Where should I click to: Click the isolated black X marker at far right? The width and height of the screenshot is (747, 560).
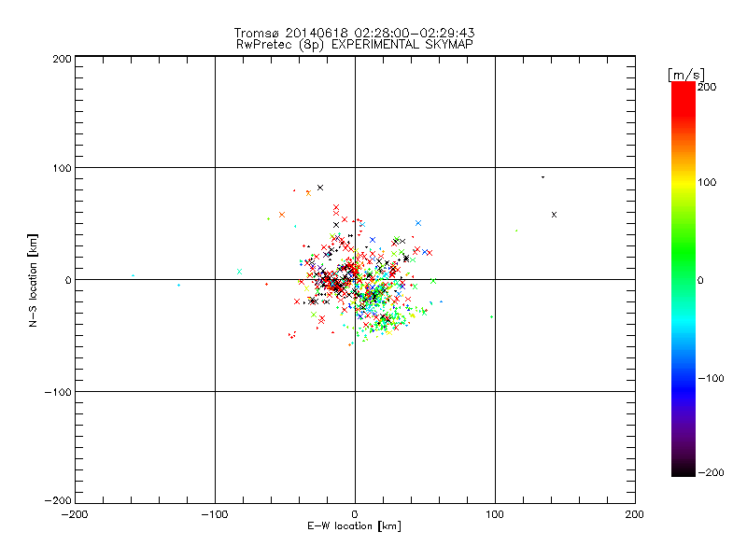point(554,215)
